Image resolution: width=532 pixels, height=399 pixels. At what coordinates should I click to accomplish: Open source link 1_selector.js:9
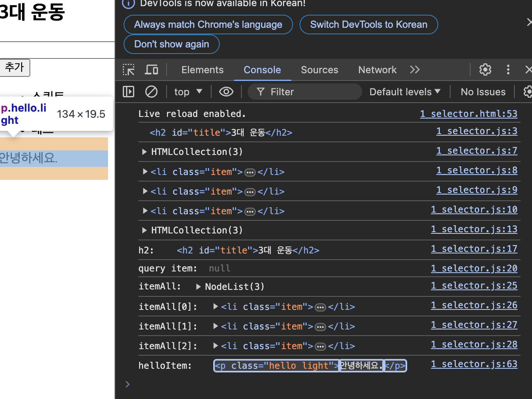point(477,190)
